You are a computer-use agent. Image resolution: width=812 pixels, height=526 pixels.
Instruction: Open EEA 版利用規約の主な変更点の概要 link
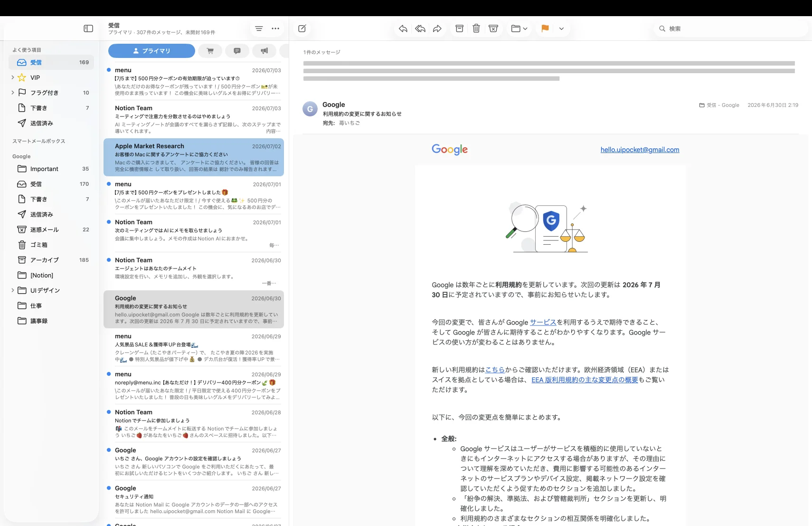tap(585, 380)
